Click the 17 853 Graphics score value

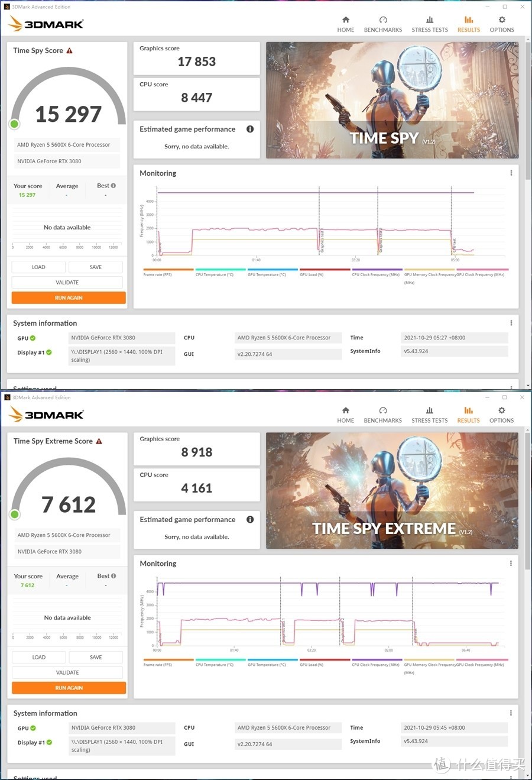(197, 62)
